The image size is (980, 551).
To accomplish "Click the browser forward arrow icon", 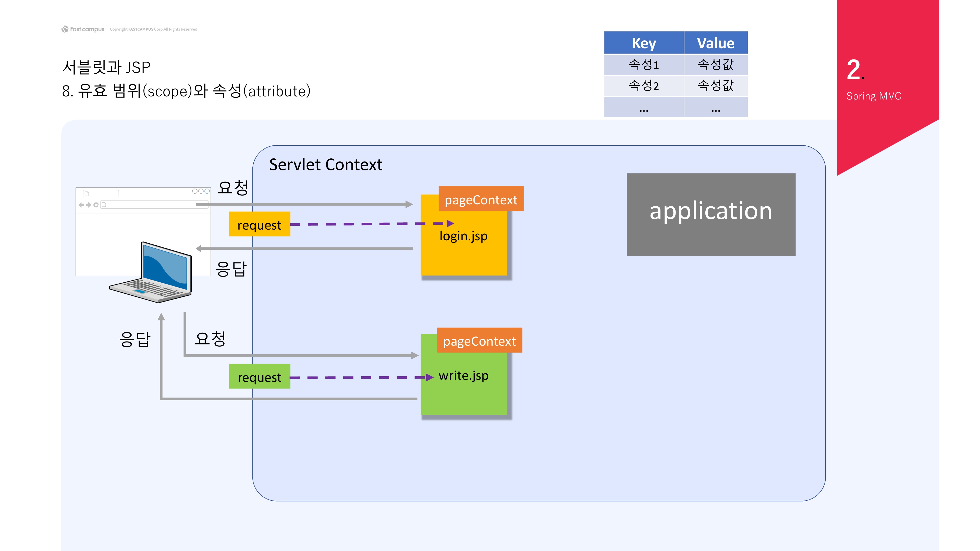I will pos(88,205).
